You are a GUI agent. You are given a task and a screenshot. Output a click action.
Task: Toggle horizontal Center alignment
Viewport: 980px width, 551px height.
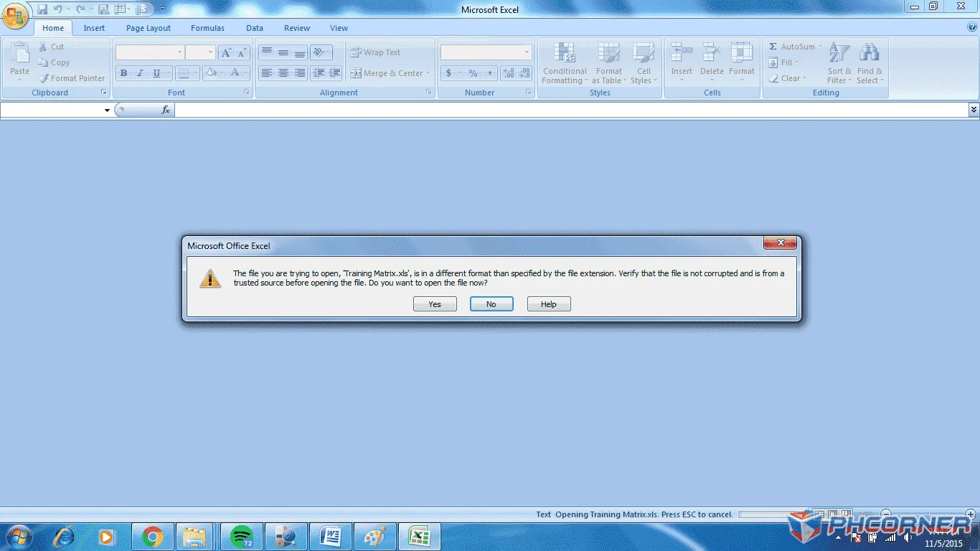(x=283, y=73)
